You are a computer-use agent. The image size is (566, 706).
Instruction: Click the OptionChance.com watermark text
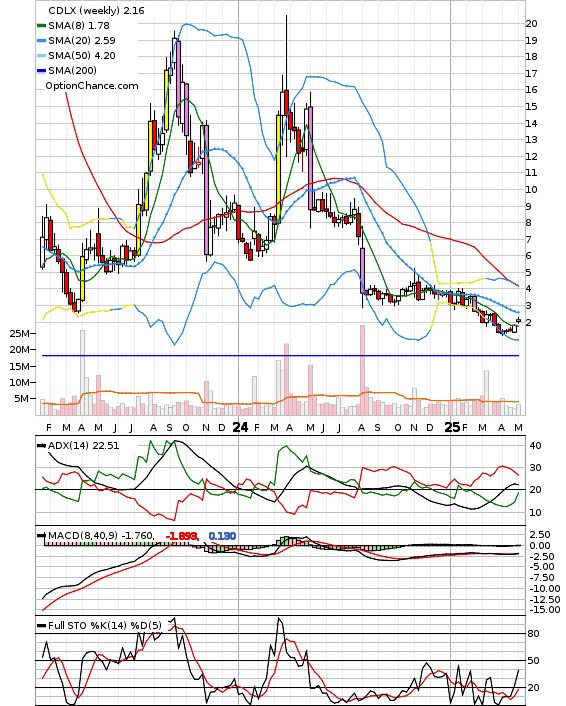[92, 86]
